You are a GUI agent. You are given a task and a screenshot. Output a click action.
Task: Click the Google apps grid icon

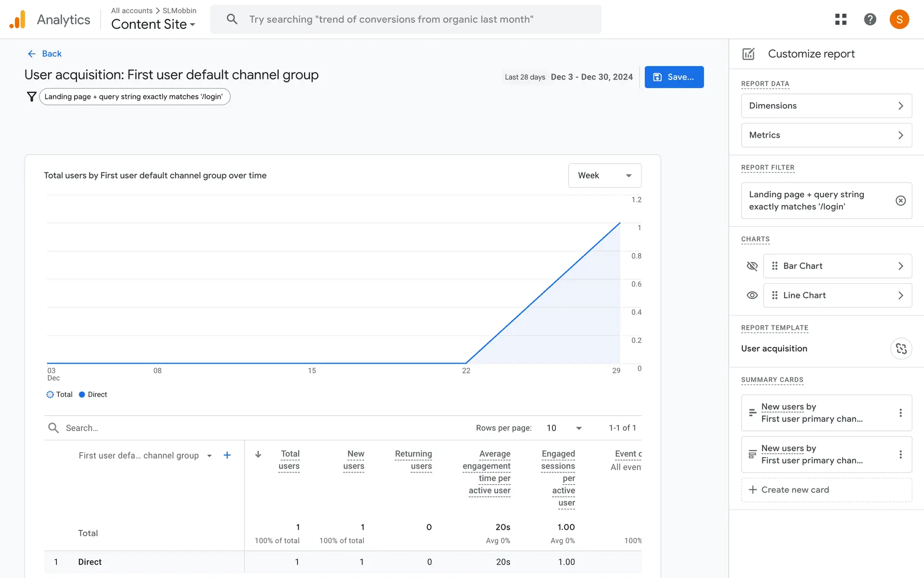[x=841, y=19]
